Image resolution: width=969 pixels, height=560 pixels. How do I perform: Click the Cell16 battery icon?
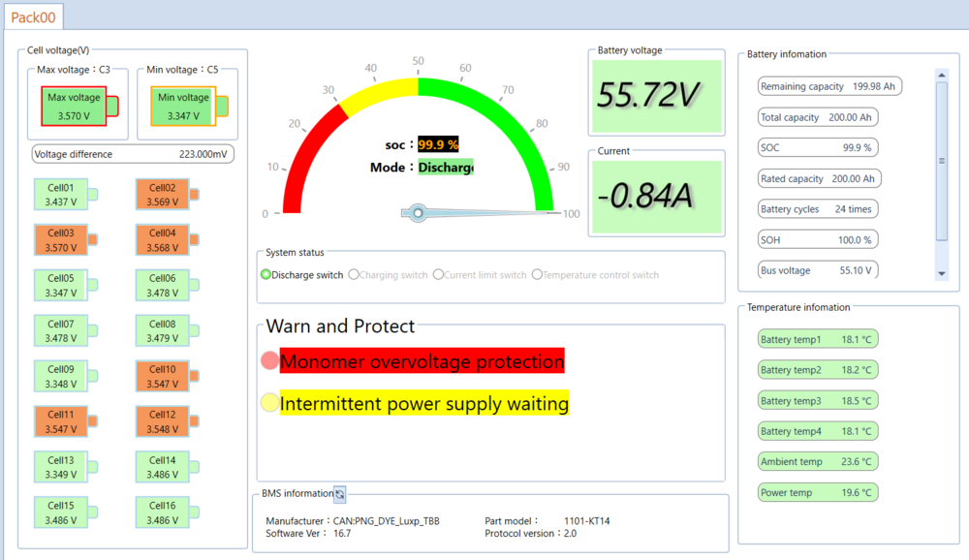point(165,513)
